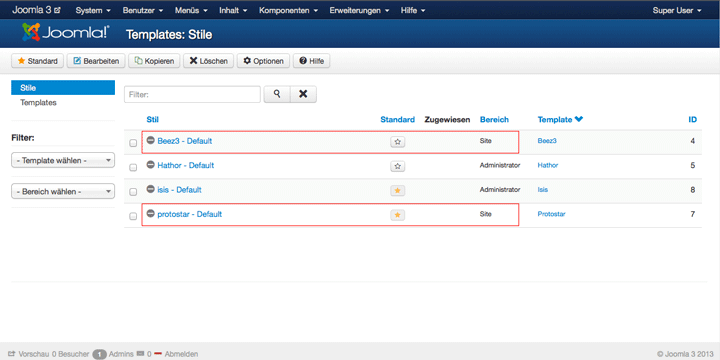This screenshot has height=360, width=720.
Task: Click the Joomla! logo
Action: click(x=66, y=32)
